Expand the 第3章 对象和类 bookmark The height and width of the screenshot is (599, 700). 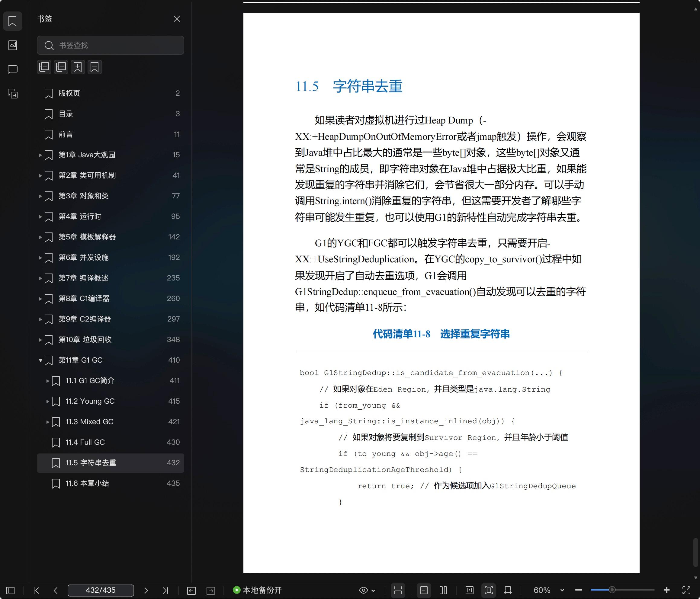40,196
